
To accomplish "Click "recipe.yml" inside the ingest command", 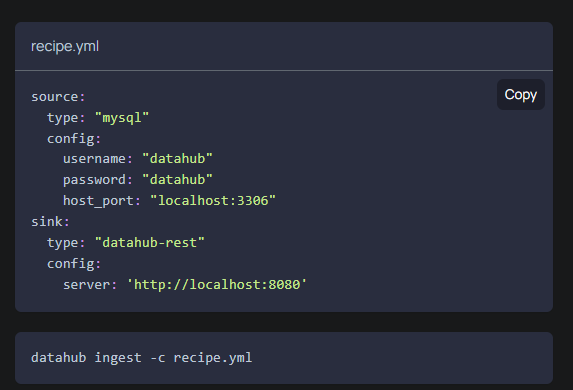I will tap(213, 358).
